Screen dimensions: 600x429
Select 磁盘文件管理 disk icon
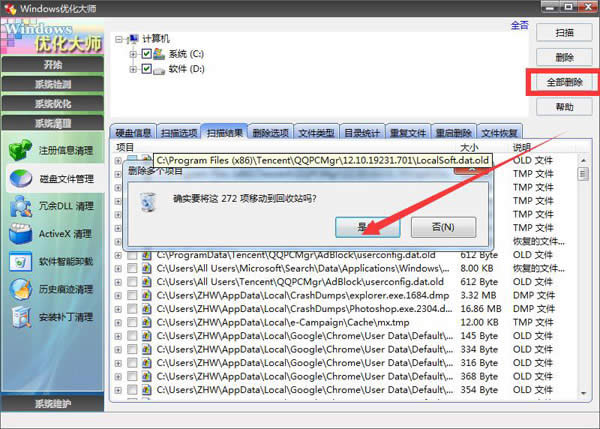click(20, 178)
